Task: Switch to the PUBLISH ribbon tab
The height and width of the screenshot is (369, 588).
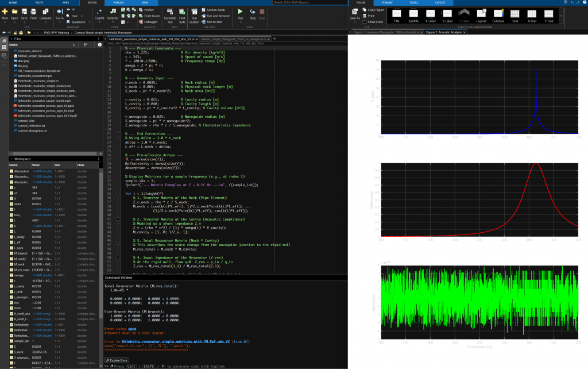Action: point(118,2)
